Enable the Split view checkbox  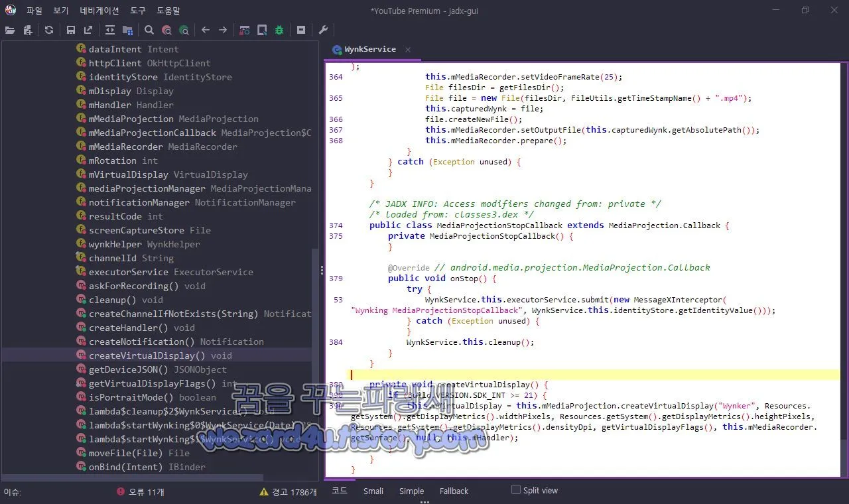tap(515, 490)
